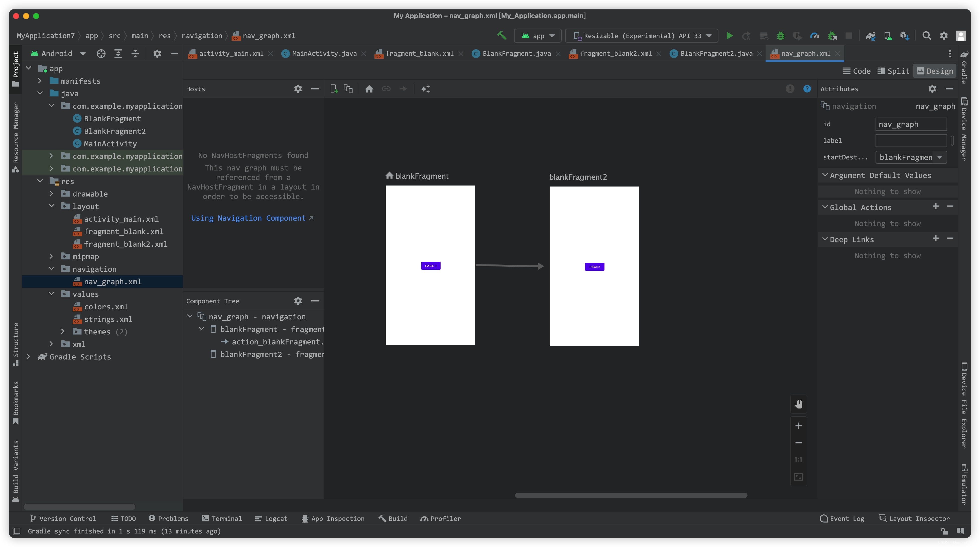Click Using Navigation Component link
This screenshot has height=547, width=980.
253,218
